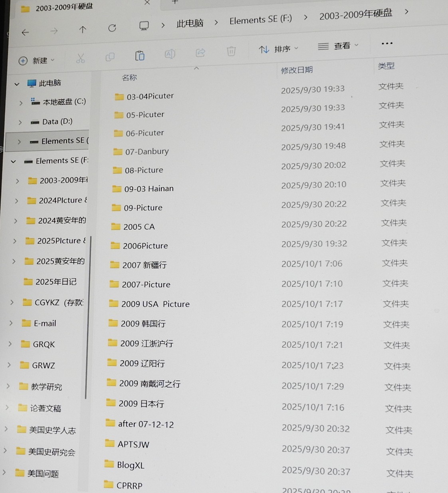Click the Cut scissors icon
Viewport: 448px width, 493px height.
pyautogui.click(x=81, y=59)
